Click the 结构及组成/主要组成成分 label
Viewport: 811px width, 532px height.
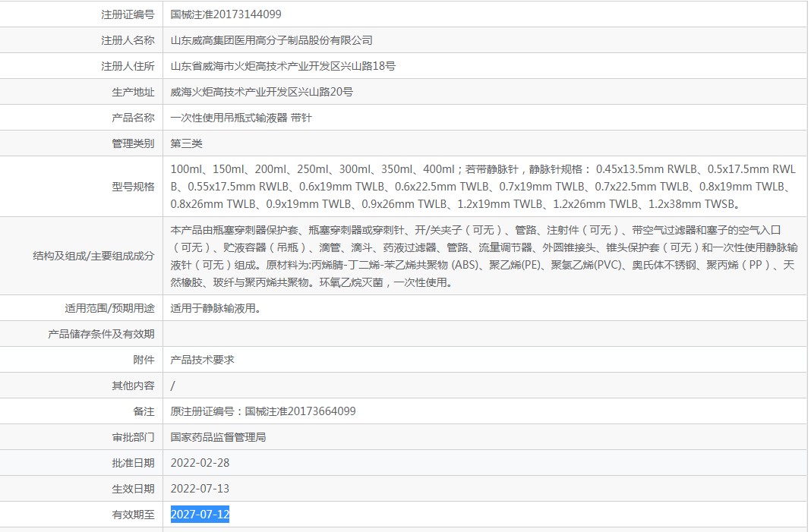coord(93,256)
